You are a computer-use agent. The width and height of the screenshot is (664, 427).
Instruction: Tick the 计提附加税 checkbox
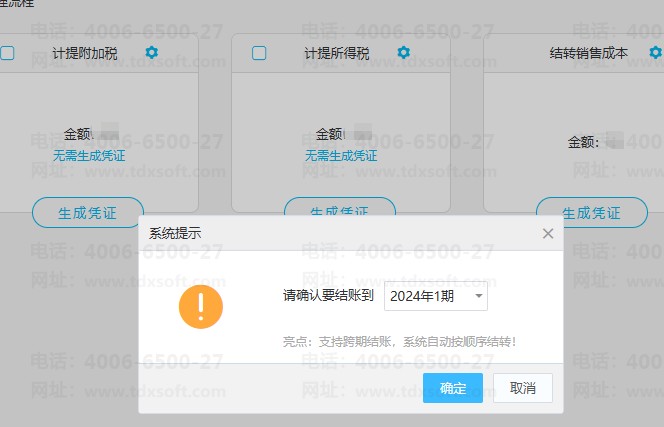7,53
